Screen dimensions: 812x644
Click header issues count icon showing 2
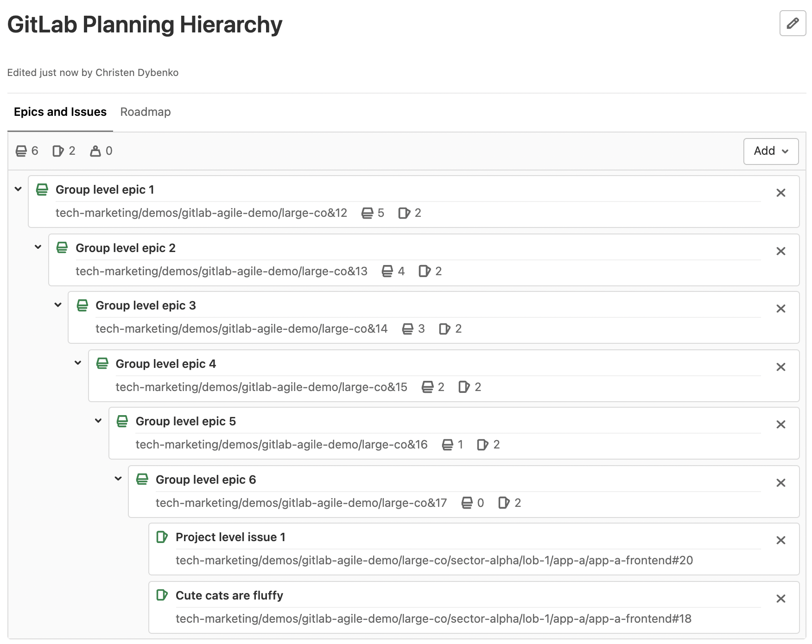tap(58, 151)
